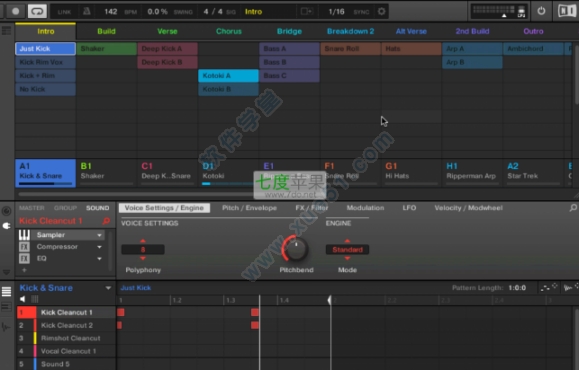Image resolution: width=579 pixels, height=370 pixels.
Task: Click the piano keys icon beside Sampler
Action: tap(24, 235)
